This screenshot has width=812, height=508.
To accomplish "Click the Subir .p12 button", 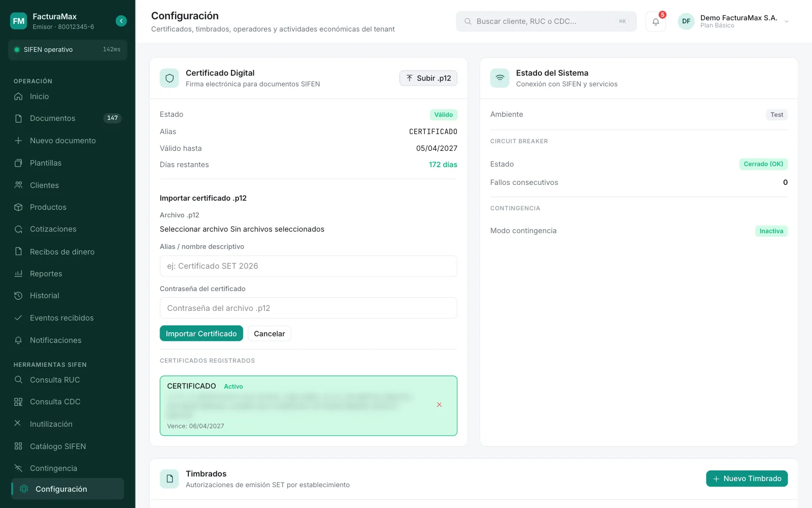I will click(428, 78).
